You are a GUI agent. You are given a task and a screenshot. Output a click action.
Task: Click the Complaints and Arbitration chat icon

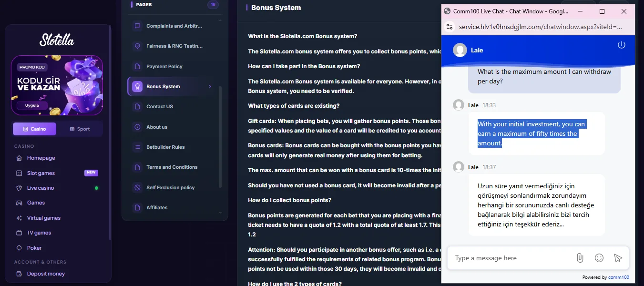(137, 26)
